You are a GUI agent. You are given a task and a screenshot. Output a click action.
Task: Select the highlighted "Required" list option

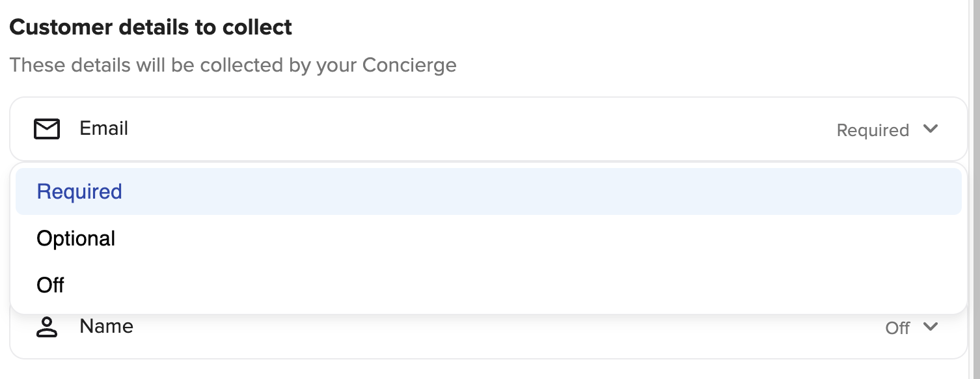coord(79,191)
